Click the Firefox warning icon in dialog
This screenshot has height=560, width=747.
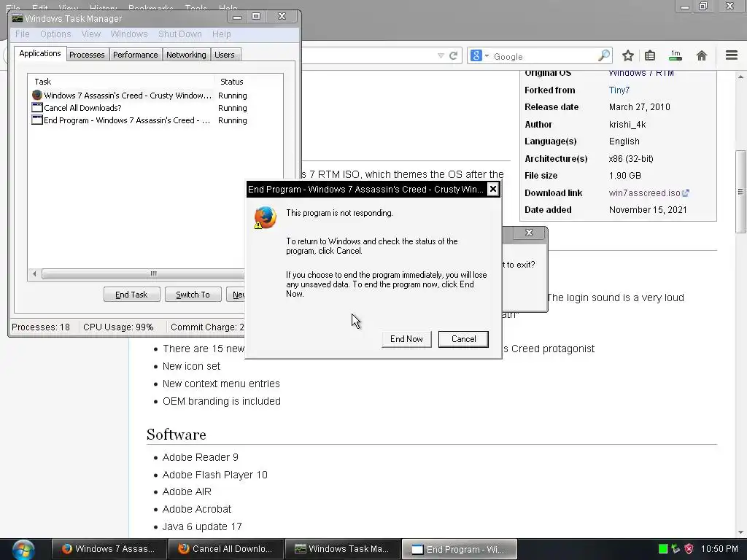point(265,217)
